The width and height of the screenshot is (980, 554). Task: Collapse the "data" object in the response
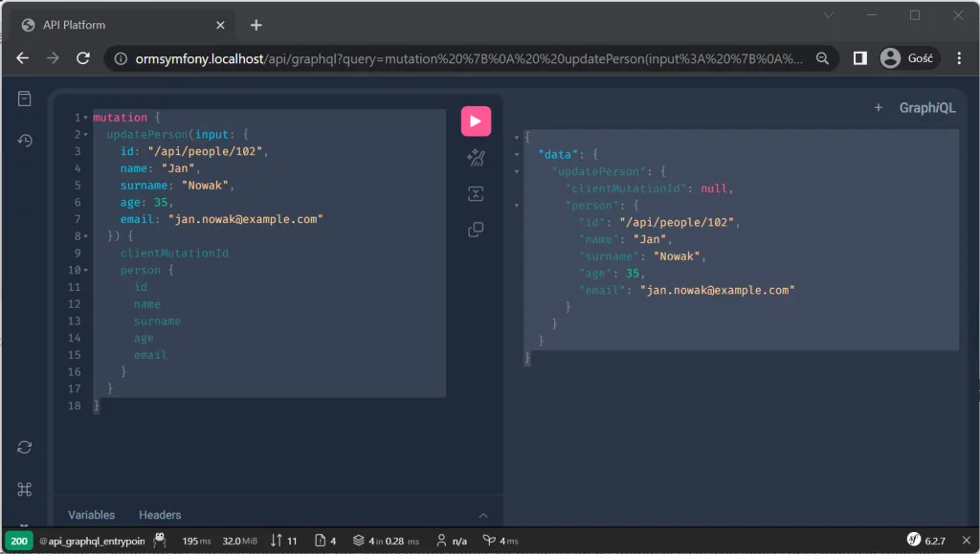point(517,154)
